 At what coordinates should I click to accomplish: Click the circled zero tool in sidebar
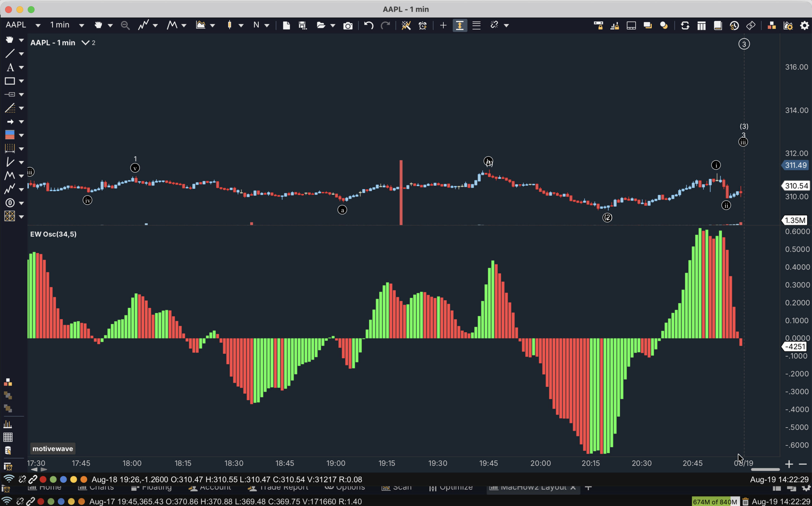point(10,203)
